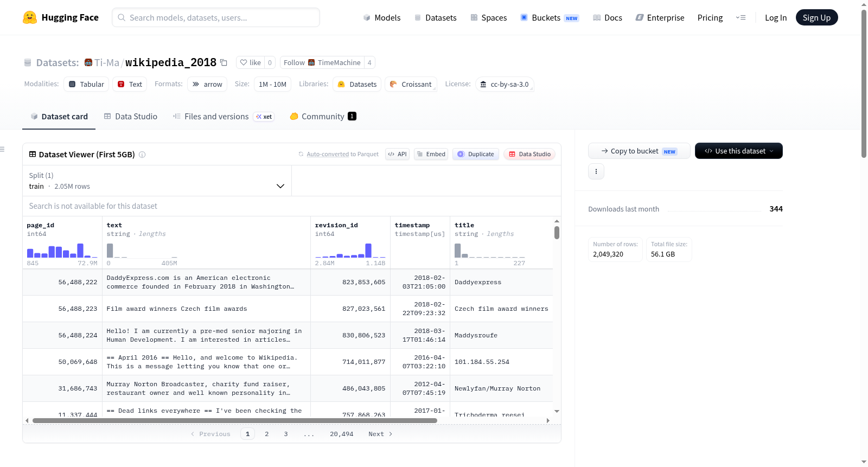Screen dimensions: 868x467
Task: Click the Embed button
Action: pyautogui.click(x=431, y=154)
